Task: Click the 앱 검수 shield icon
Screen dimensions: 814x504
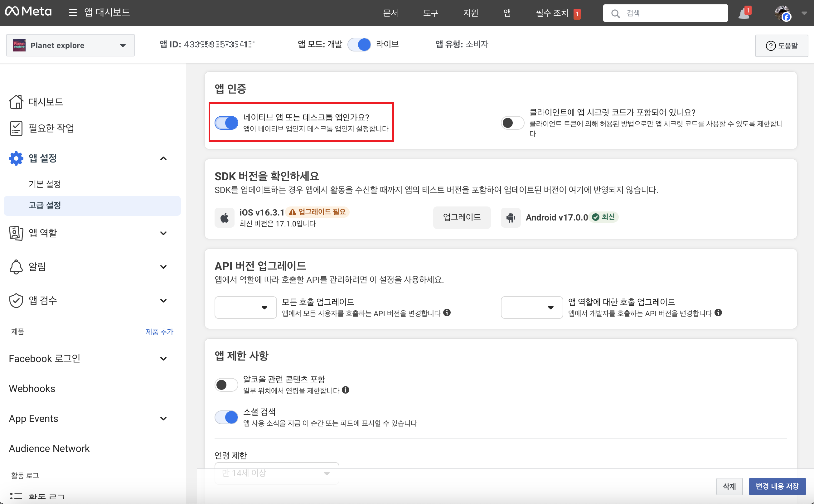Action: click(16, 300)
